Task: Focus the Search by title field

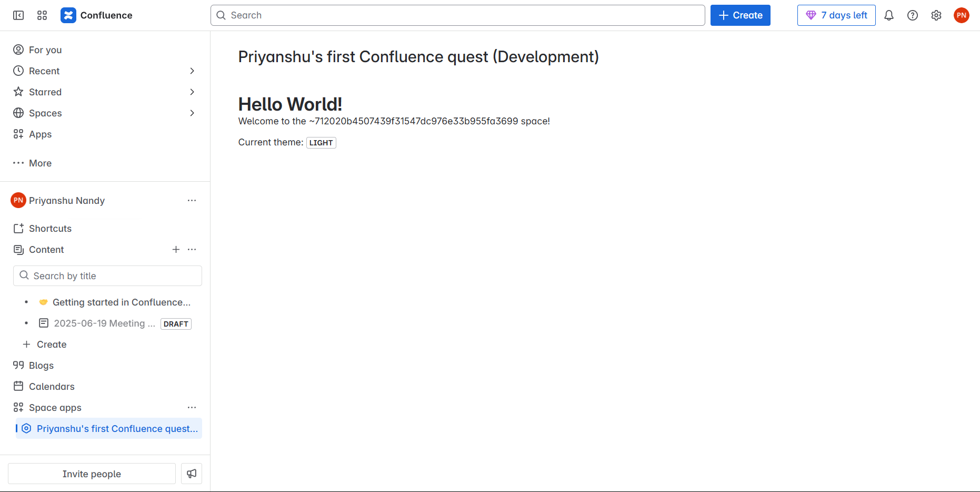Action: [x=107, y=275]
